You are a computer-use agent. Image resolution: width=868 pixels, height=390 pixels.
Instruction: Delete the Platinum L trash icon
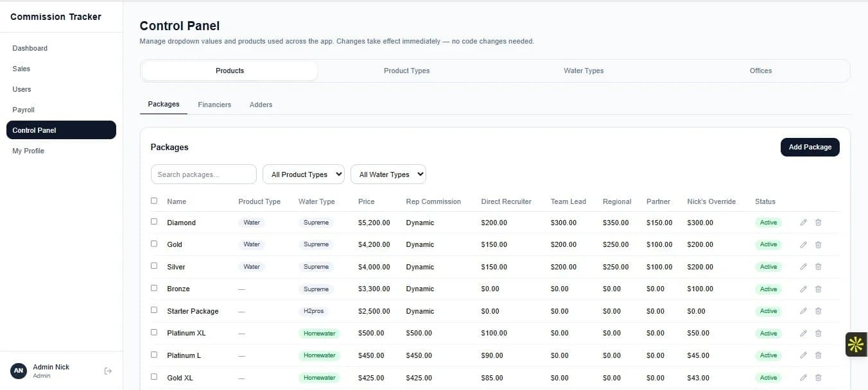pos(818,355)
